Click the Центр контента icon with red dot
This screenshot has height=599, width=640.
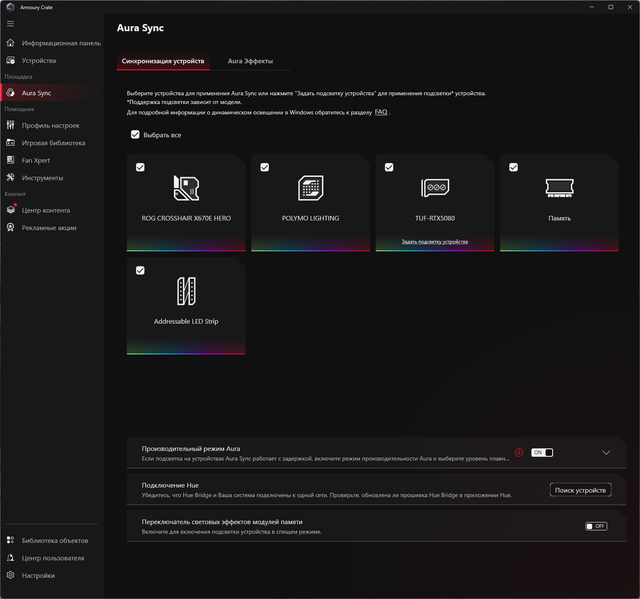point(11,210)
